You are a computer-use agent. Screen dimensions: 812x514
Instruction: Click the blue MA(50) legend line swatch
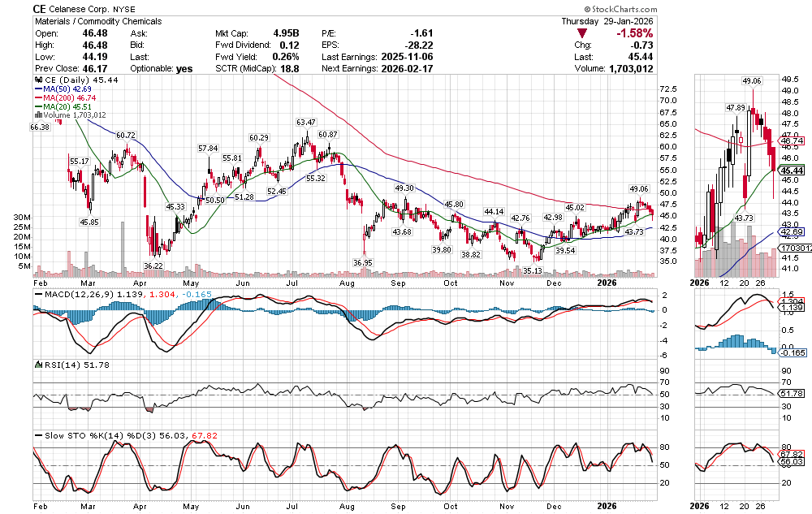click(37, 90)
